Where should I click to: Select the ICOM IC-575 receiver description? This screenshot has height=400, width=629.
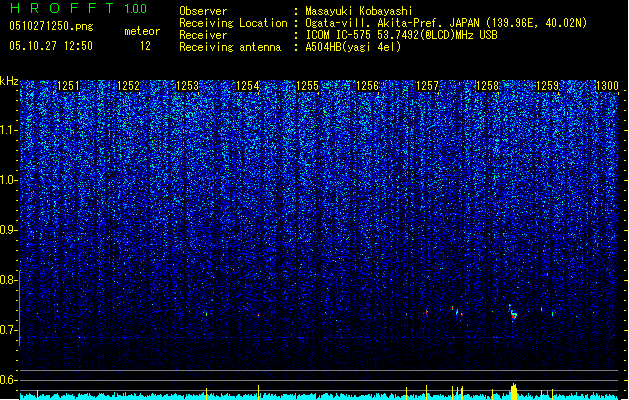point(402,35)
